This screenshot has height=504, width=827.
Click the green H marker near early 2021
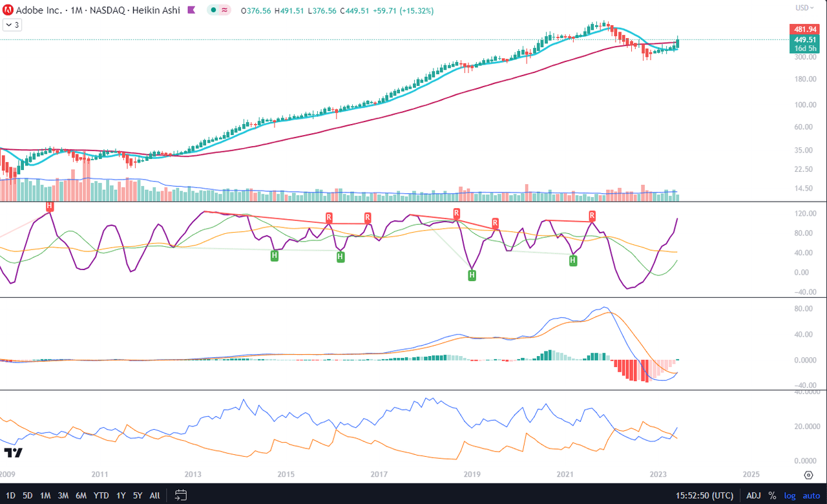click(x=573, y=260)
